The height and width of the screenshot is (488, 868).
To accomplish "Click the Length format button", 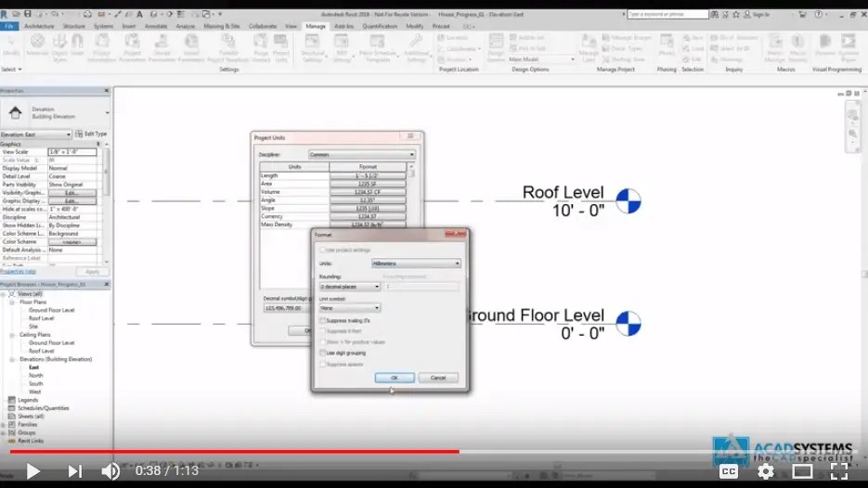I will (368, 175).
